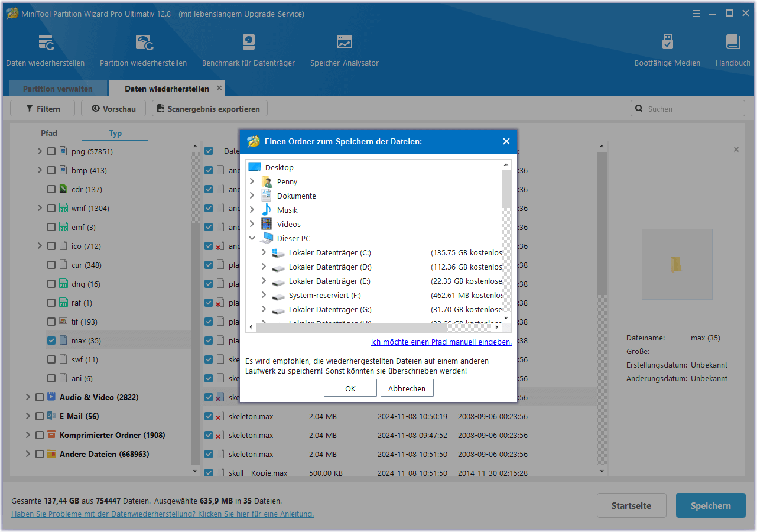This screenshot has height=532, width=757.
Task: Expand the wmf (1304) node
Action: [x=40, y=209]
